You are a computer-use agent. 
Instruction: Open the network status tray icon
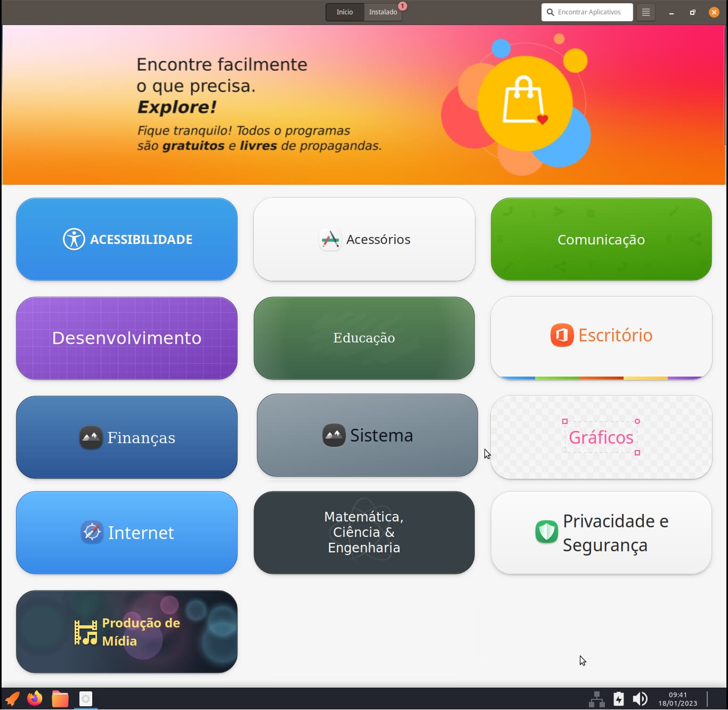tap(597, 699)
